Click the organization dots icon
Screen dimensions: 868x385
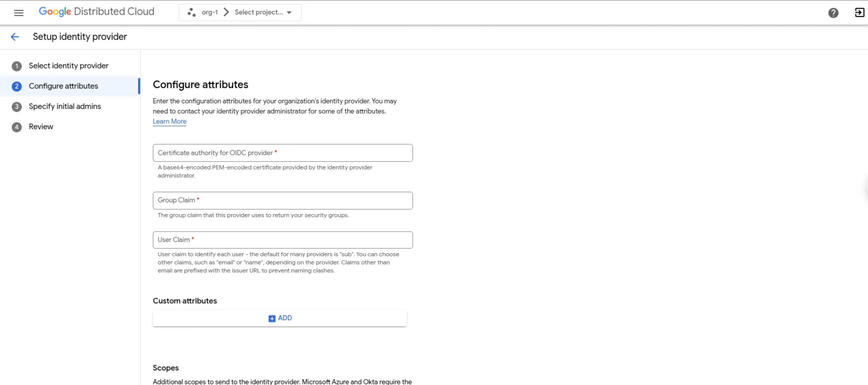(x=191, y=12)
